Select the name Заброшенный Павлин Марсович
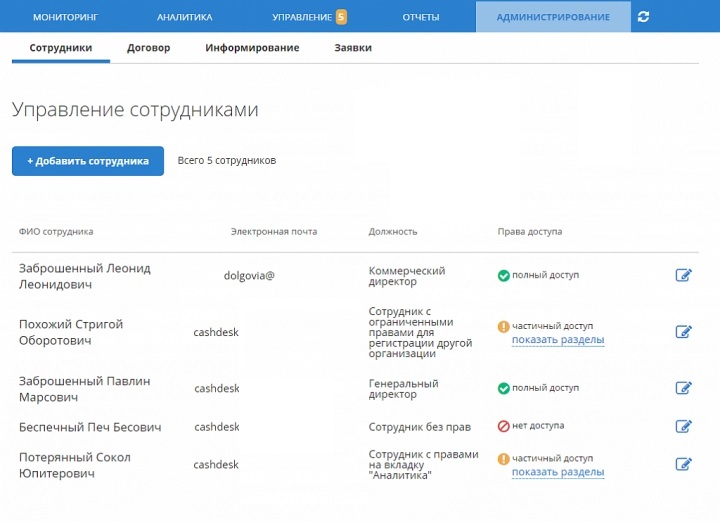720x523 pixels. click(x=84, y=389)
